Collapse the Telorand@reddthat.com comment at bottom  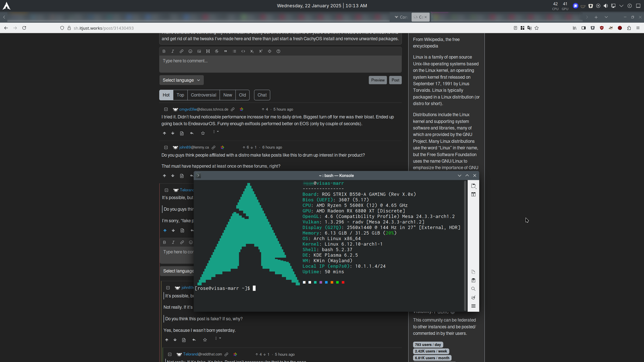(x=170, y=354)
